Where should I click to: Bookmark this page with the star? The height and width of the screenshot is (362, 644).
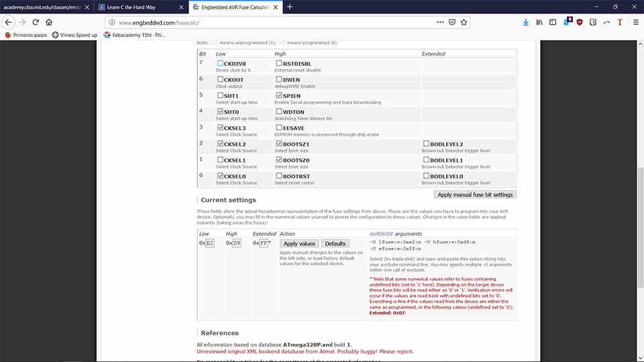pos(464,22)
